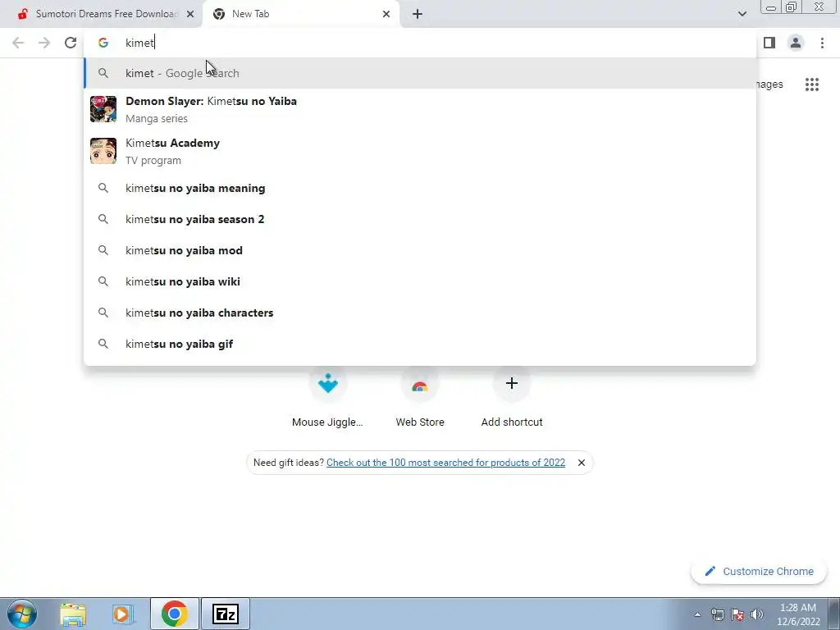
Task: Select 'kimetsu no yaiba gif' suggestion
Action: point(420,344)
